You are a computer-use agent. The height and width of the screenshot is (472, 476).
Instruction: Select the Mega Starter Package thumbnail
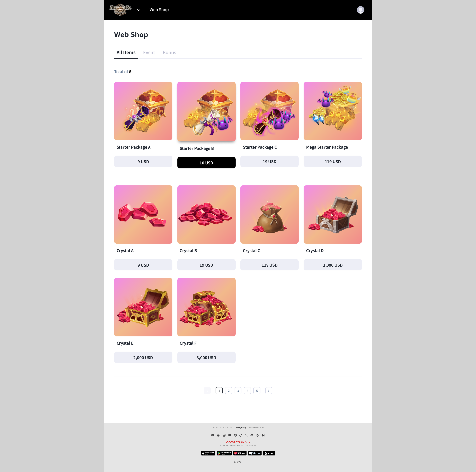[333, 111]
